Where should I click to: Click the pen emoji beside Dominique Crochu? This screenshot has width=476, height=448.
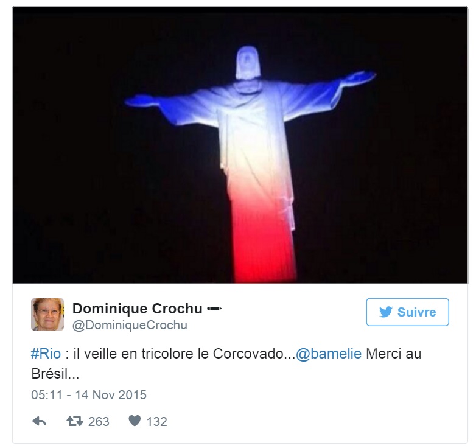214,309
